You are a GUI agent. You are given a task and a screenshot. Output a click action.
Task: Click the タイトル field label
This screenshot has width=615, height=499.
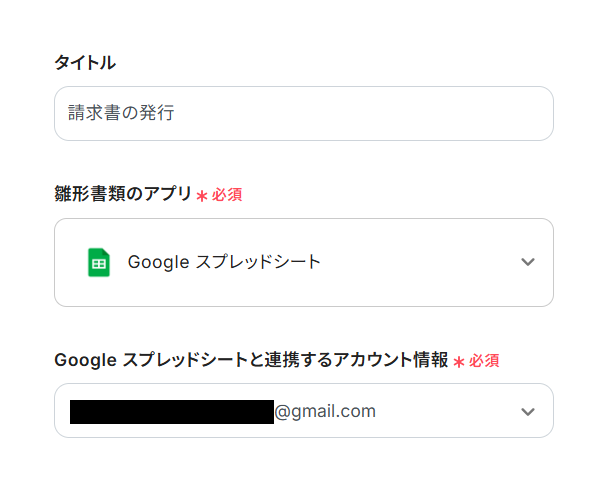pos(85,63)
